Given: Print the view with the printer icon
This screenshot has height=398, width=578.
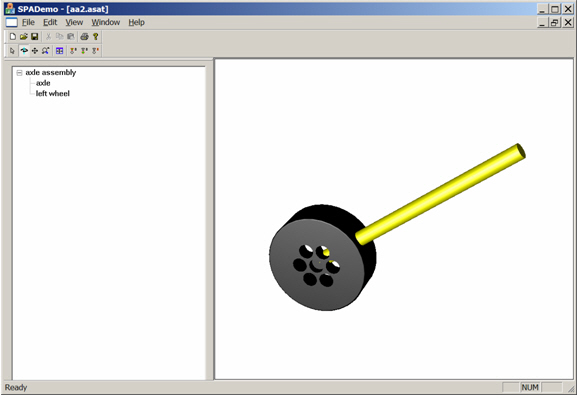Looking at the screenshot, I should [84, 36].
